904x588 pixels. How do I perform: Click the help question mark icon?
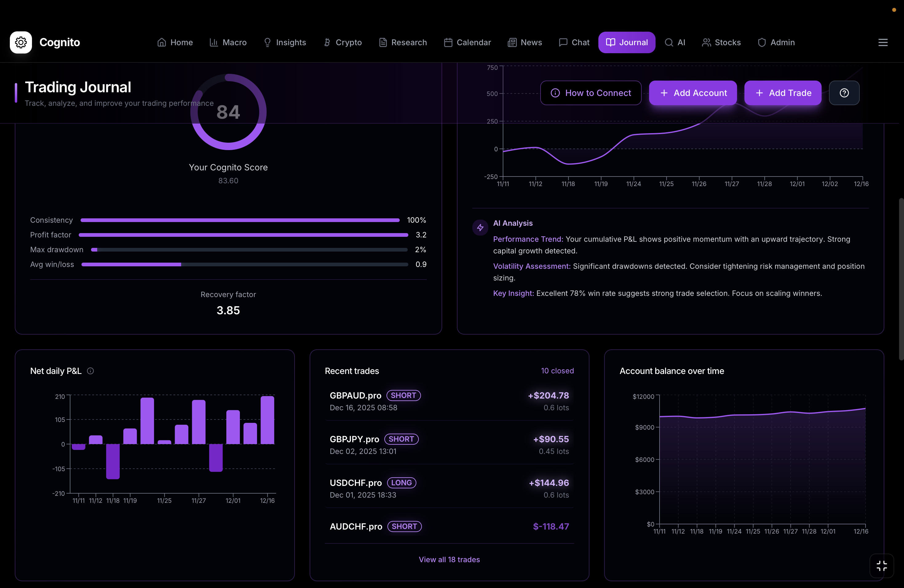click(844, 93)
